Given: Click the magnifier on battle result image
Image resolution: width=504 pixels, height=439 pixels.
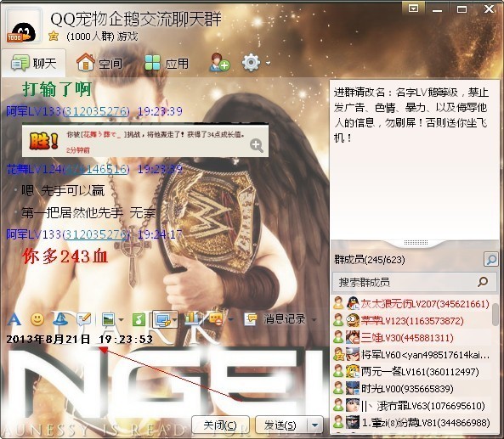Looking at the screenshot, I should [x=257, y=145].
